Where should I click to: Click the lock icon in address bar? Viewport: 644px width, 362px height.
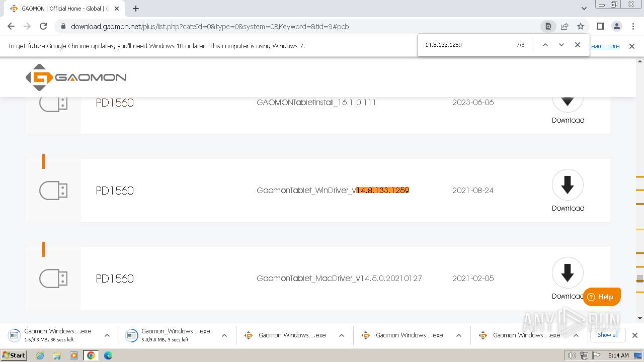tap(63, 27)
